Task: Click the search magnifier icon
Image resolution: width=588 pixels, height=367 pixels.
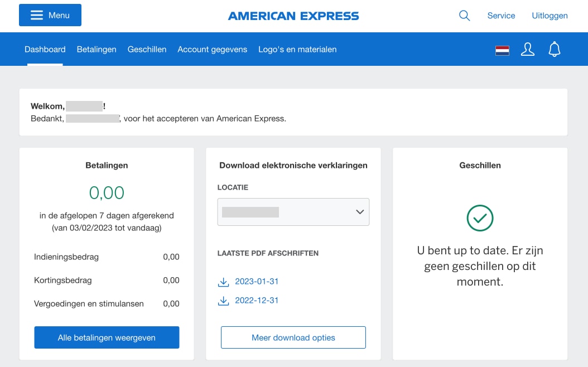Action: point(464,16)
